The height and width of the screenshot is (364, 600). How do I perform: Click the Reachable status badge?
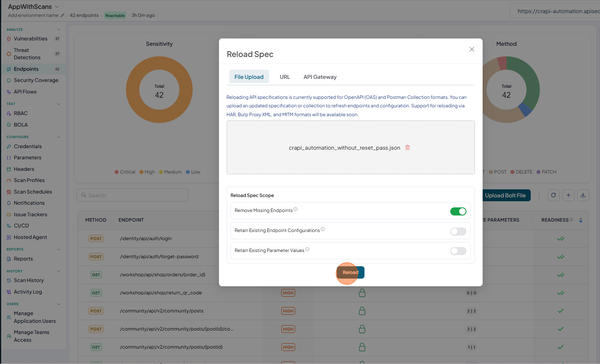click(x=115, y=15)
